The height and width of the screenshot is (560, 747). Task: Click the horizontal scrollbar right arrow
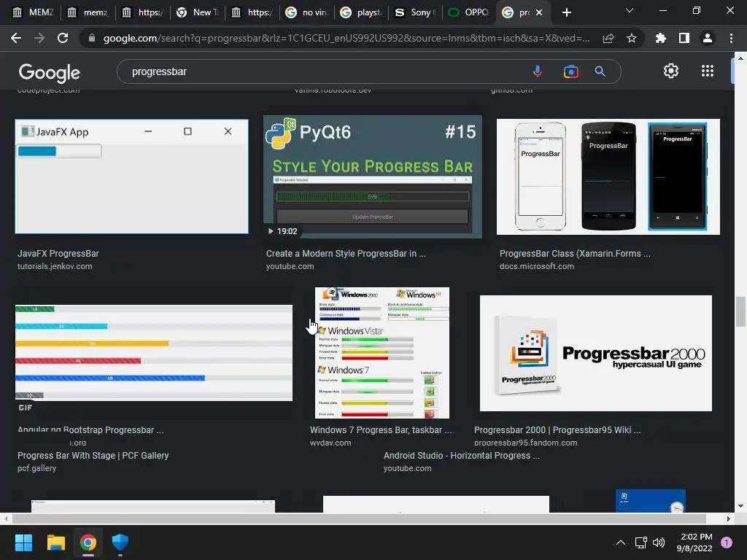(728, 518)
